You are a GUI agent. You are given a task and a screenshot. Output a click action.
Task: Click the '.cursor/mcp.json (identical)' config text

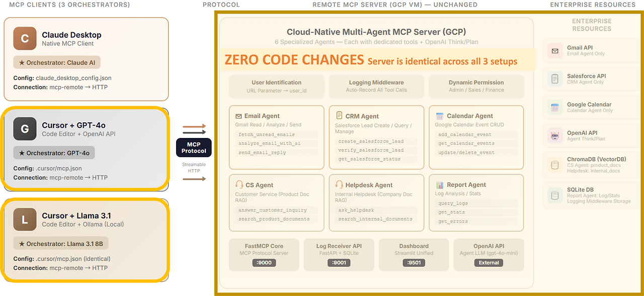coord(73,259)
